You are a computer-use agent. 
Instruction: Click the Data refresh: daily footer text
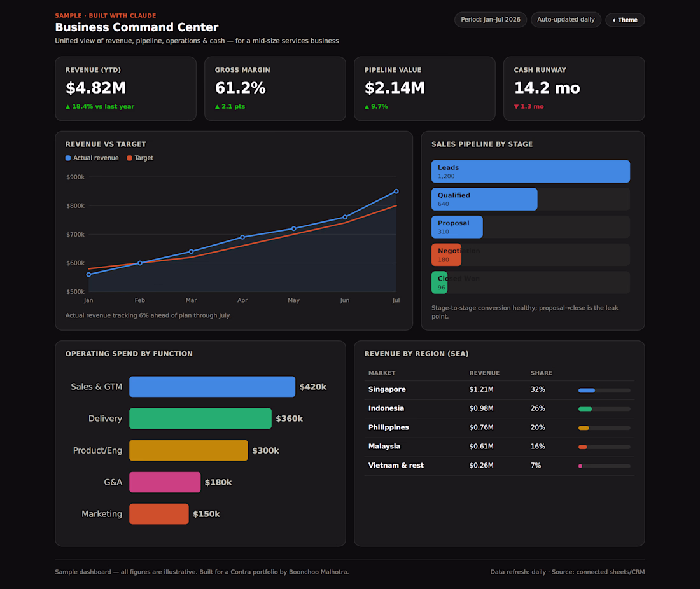click(x=518, y=572)
